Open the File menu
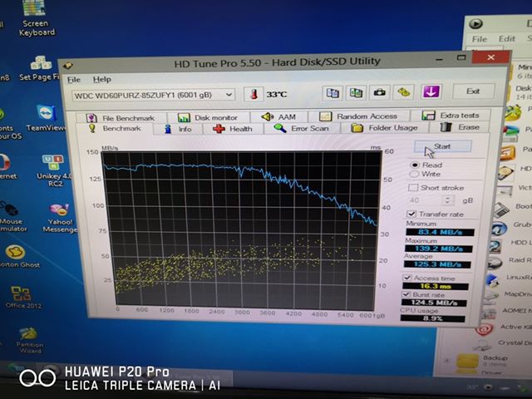532x399 pixels. [74, 79]
